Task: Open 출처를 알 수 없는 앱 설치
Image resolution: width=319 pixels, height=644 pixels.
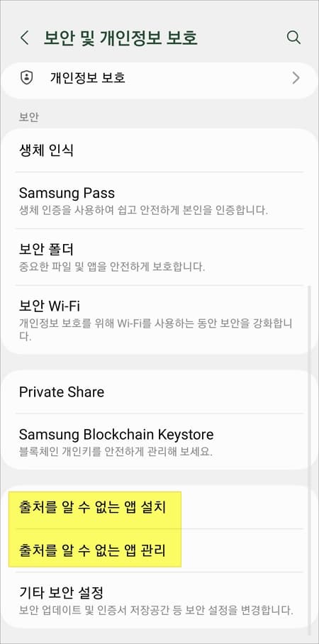Action: (x=159, y=507)
